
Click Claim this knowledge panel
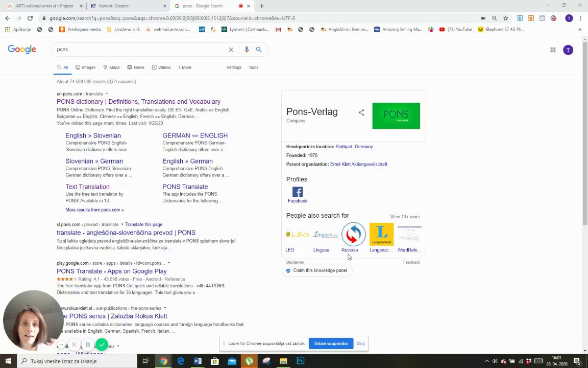[x=317, y=270]
